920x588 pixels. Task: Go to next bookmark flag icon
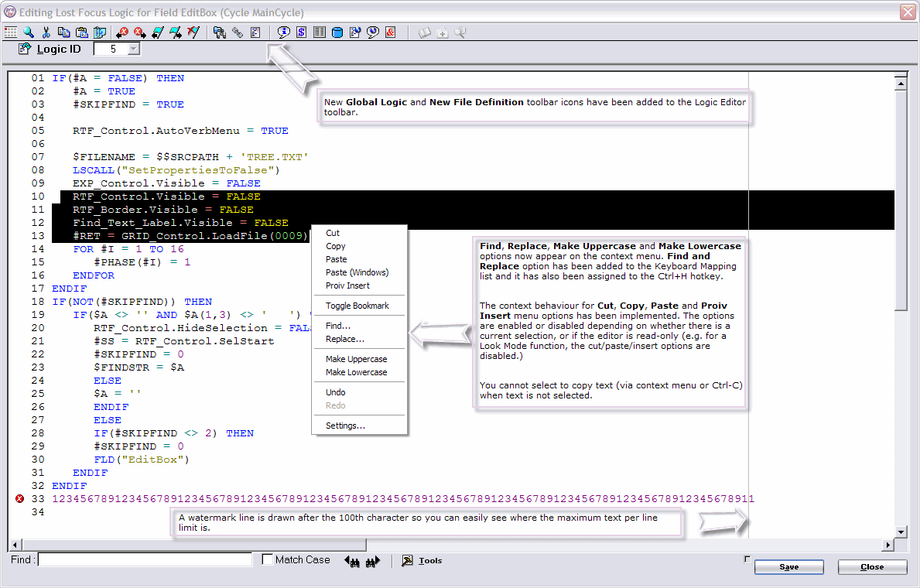(x=176, y=32)
